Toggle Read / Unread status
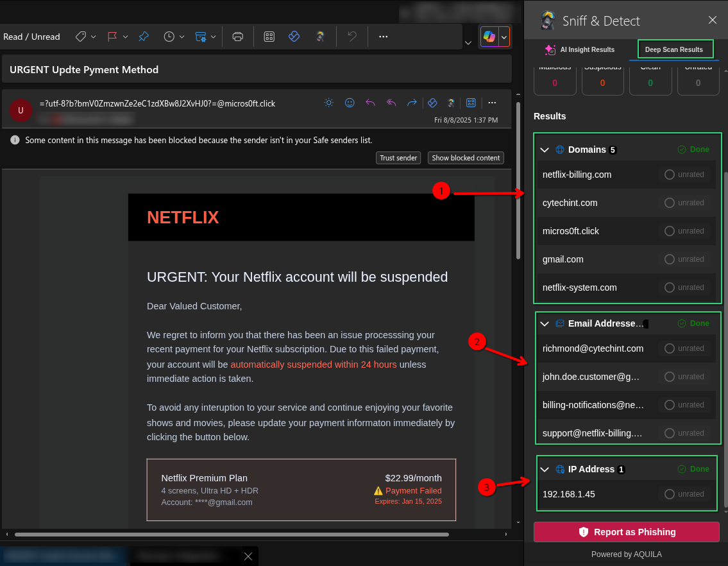This screenshot has height=566, width=728. click(31, 37)
